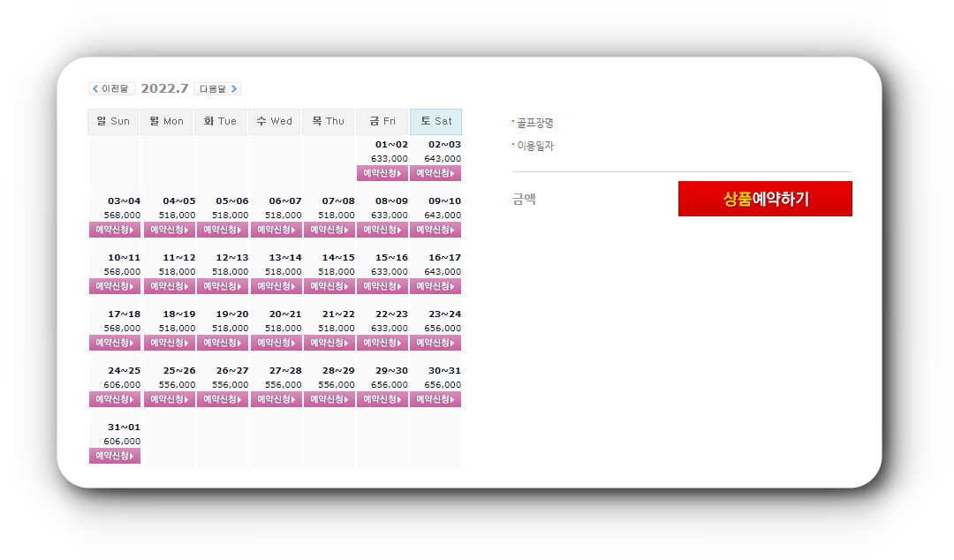Click the 이용일자 label
954x560 pixels.
(x=534, y=146)
